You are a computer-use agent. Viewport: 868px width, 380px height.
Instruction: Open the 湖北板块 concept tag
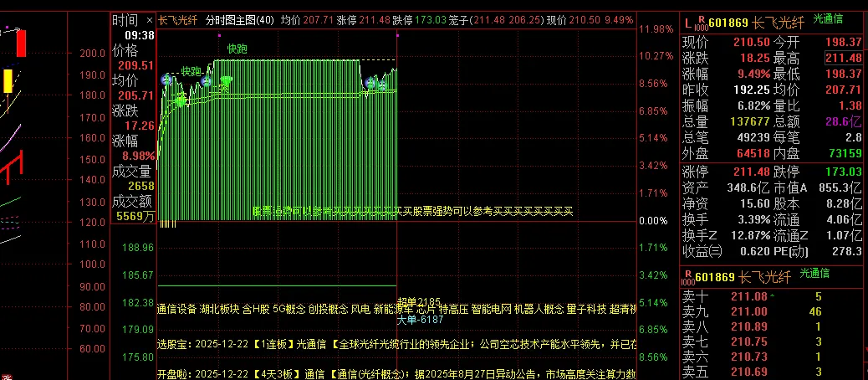coord(219,309)
